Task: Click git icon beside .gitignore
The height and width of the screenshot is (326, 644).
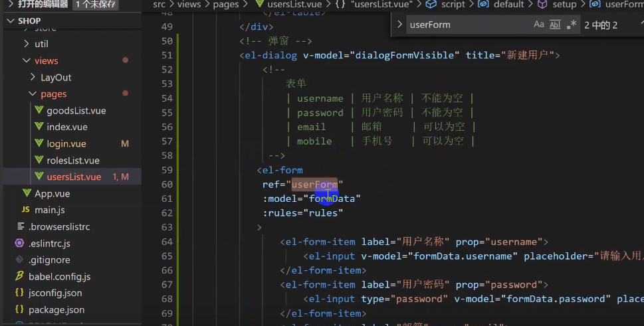Action: [19, 260]
